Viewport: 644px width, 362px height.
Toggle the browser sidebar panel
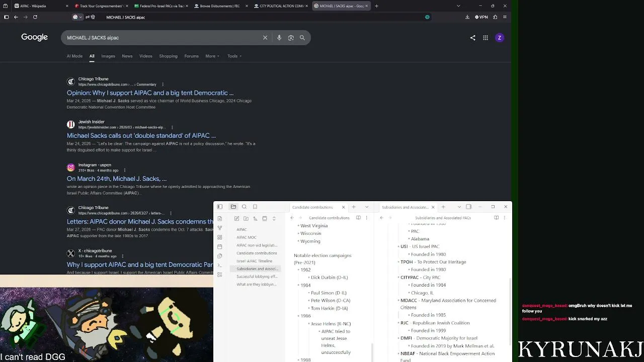coord(6,17)
